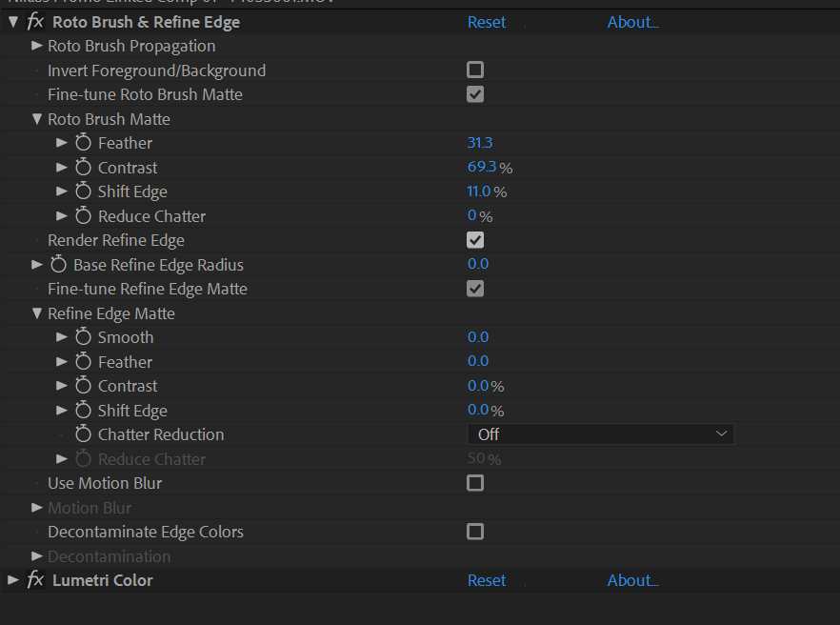Enable the Use Motion Blur checkbox
The height and width of the screenshot is (625, 840).
click(x=475, y=483)
